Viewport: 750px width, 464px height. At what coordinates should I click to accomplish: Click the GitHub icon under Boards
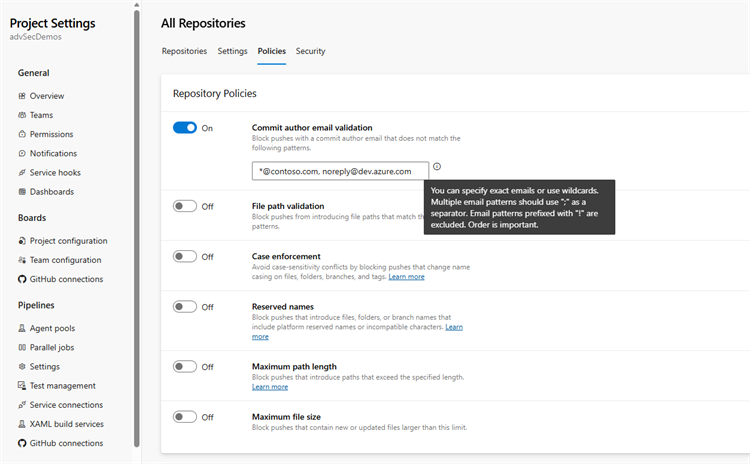coord(22,279)
